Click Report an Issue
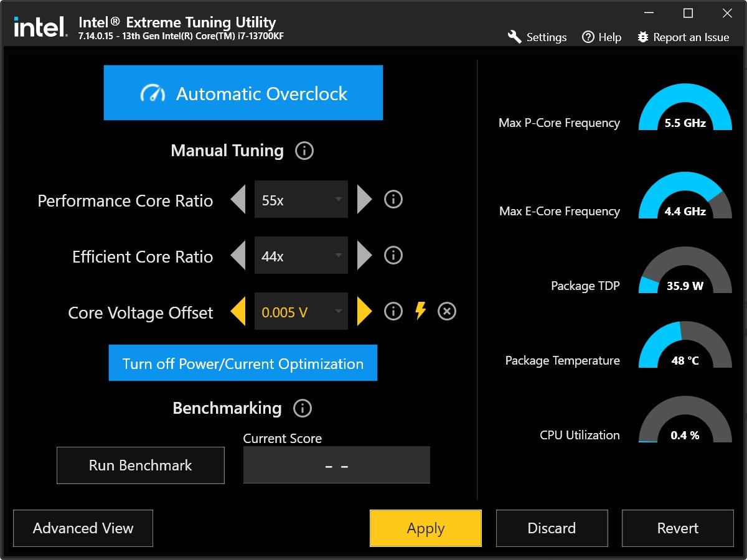Image resolution: width=747 pixels, height=560 pixels. [683, 37]
